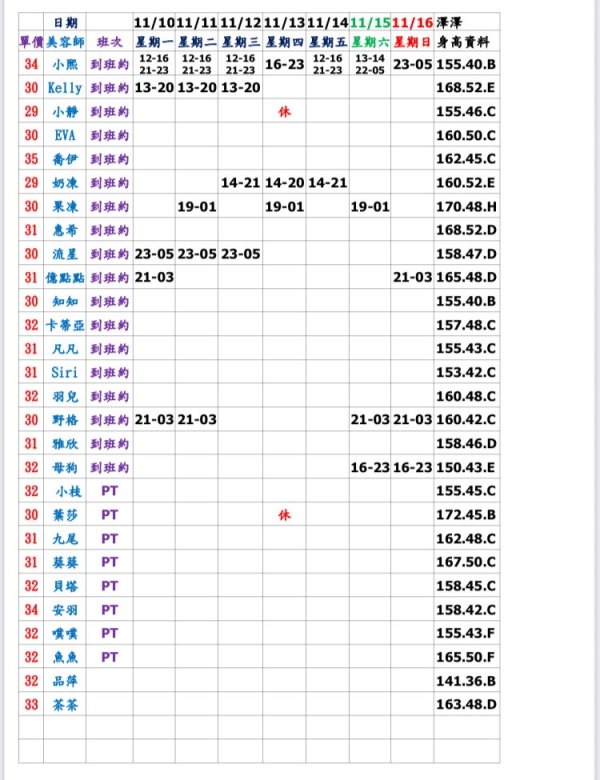Select the 茶茶 name cell

click(x=66, y=705)
